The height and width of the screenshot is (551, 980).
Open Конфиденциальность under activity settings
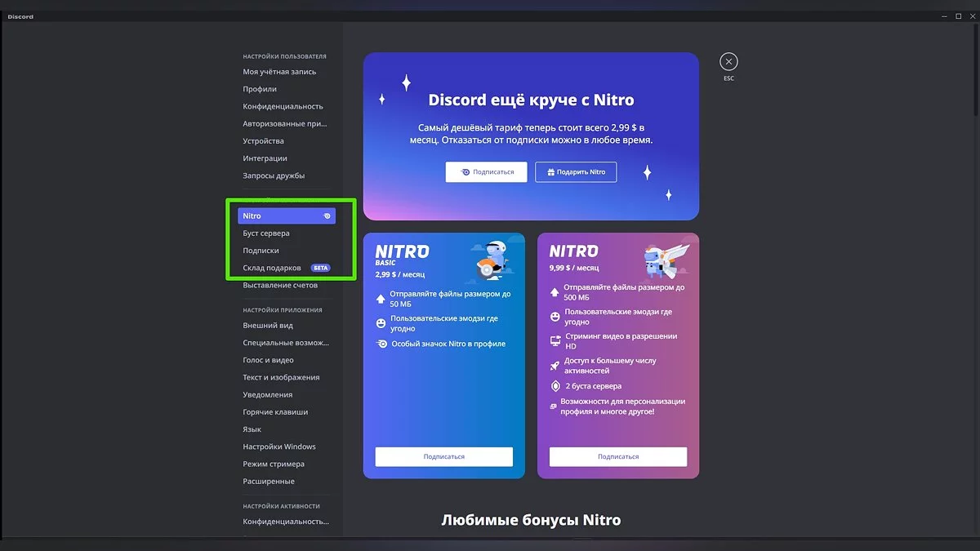tap(286, 522)
